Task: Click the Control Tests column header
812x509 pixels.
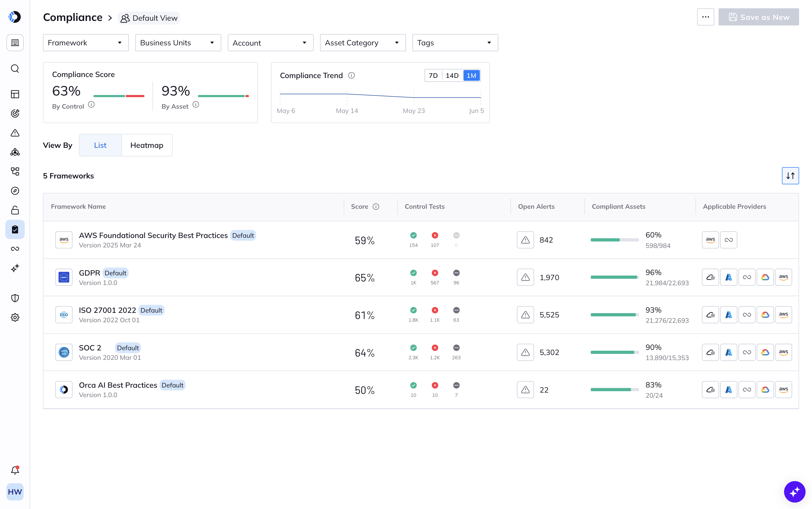Action: tap(424, 207)
